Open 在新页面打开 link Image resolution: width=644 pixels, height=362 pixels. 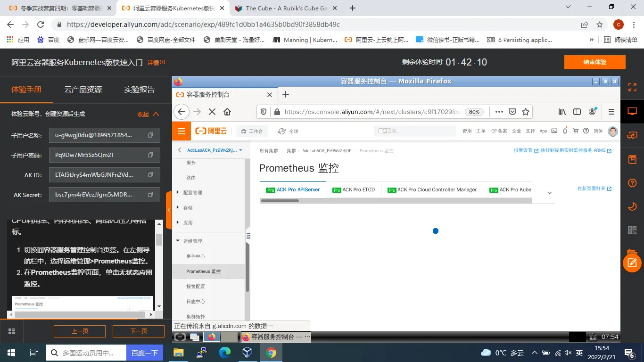(x=594, y=189)
